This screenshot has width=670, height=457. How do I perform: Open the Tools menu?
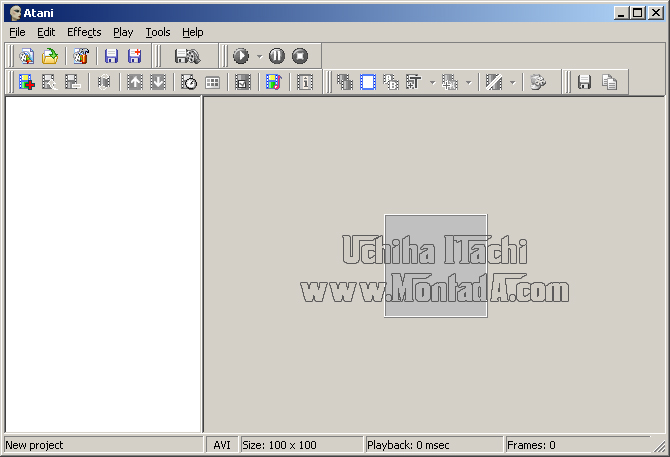pyautogui.click(x=158, y=32)
